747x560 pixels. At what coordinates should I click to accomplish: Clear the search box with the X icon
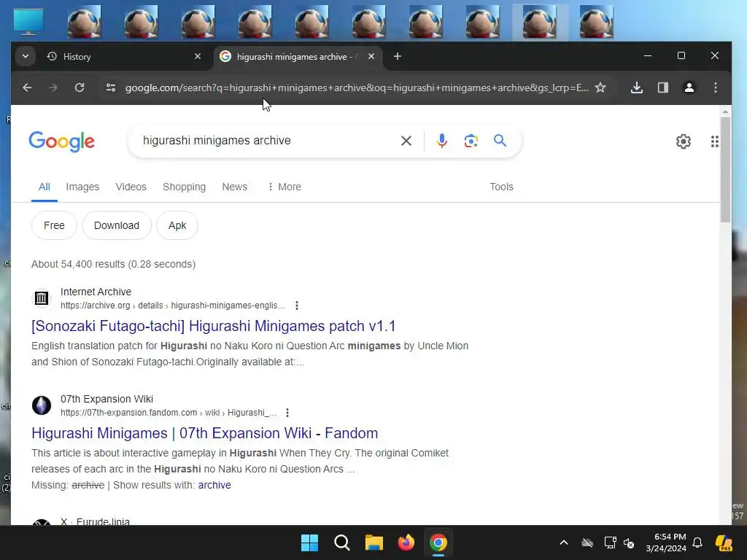click(x=406, y=141)
